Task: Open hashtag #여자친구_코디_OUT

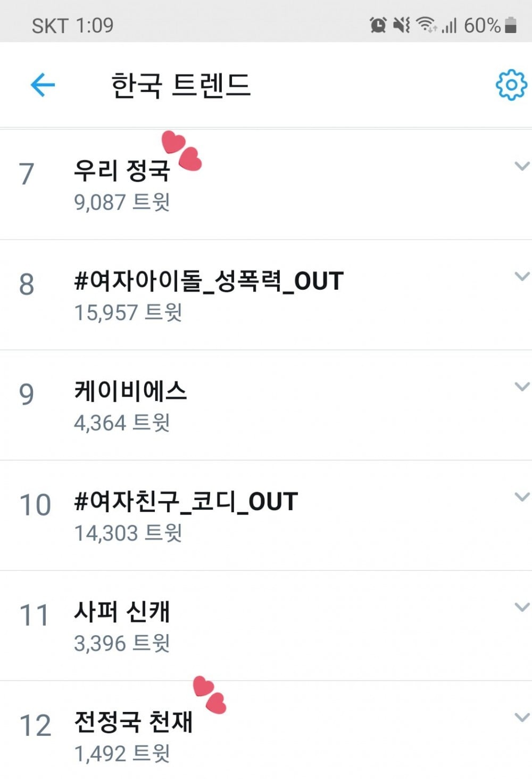Action: [x=186, y=501]
